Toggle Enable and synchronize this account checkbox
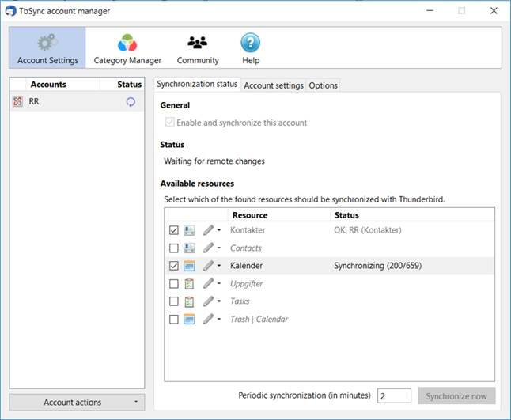The height and width of the screenshot is (420, 511). click(x=169, y=122)
